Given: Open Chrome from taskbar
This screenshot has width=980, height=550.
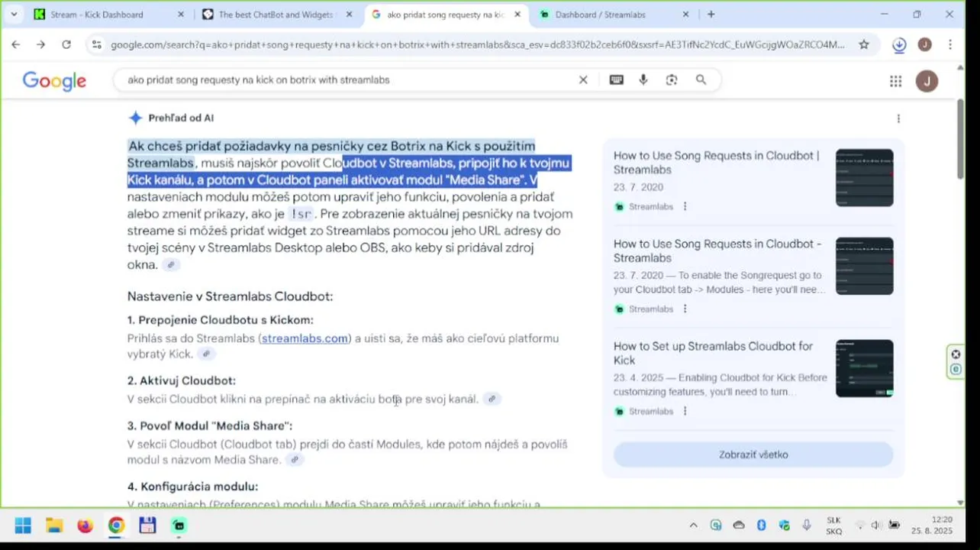Looking at the screenshot, I should click(116, 526).
